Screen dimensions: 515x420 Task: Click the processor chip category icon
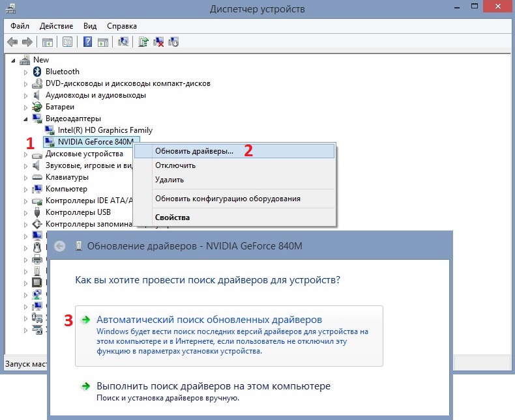(x=37, y=283)
